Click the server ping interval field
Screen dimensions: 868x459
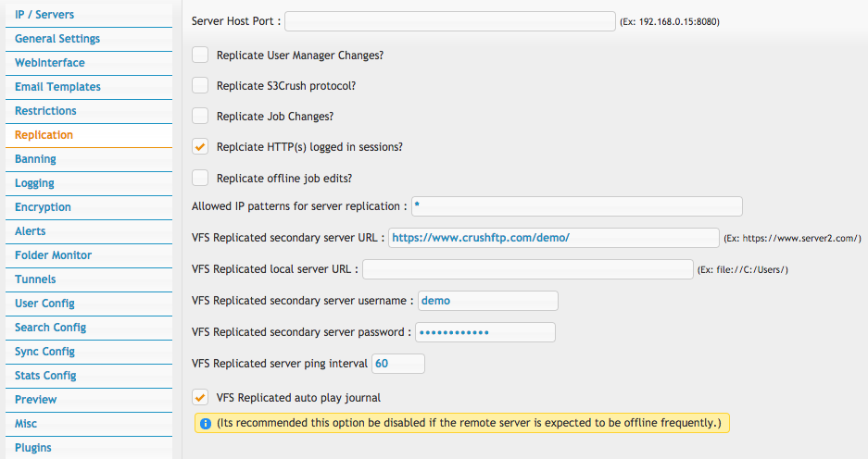(398, 364)
